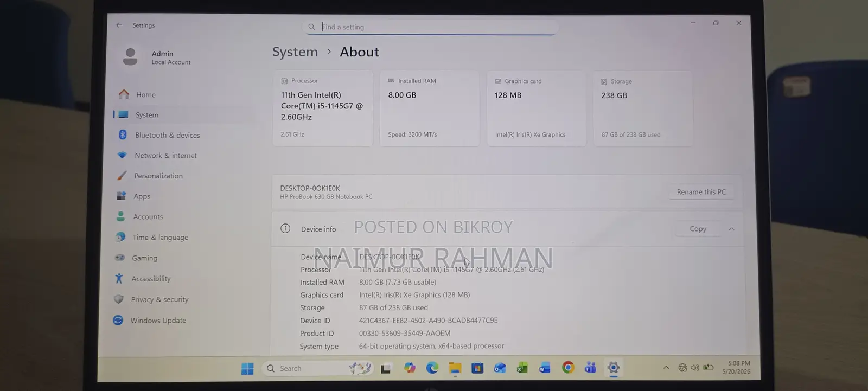Select the Installed RAM summary card
This screenshot has height=391, width=868.
click(430, 108)
